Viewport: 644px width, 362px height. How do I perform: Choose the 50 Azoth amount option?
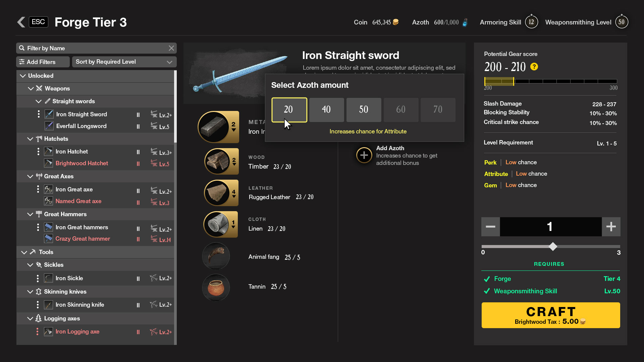364,110
